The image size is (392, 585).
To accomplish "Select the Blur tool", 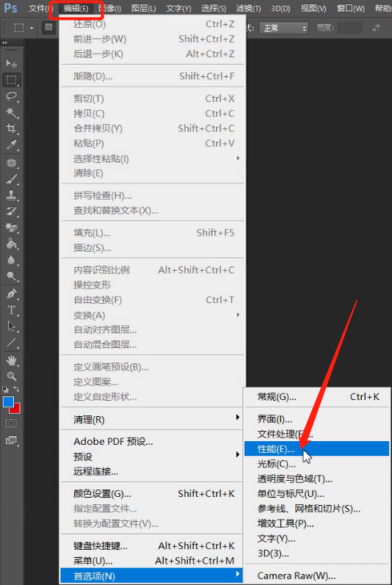I will pos(12,260).
